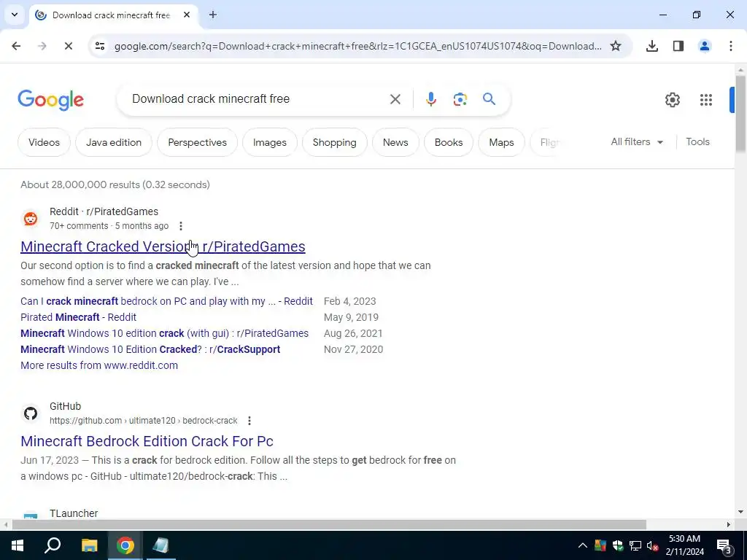The width and height of the screenshot is (747, 560).
Task: Open Chrome downloads icon
Action: coord(651,46)
